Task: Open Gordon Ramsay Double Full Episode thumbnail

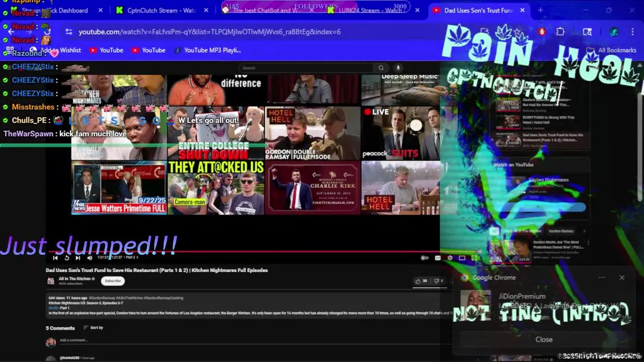Action: click(312, 134)
